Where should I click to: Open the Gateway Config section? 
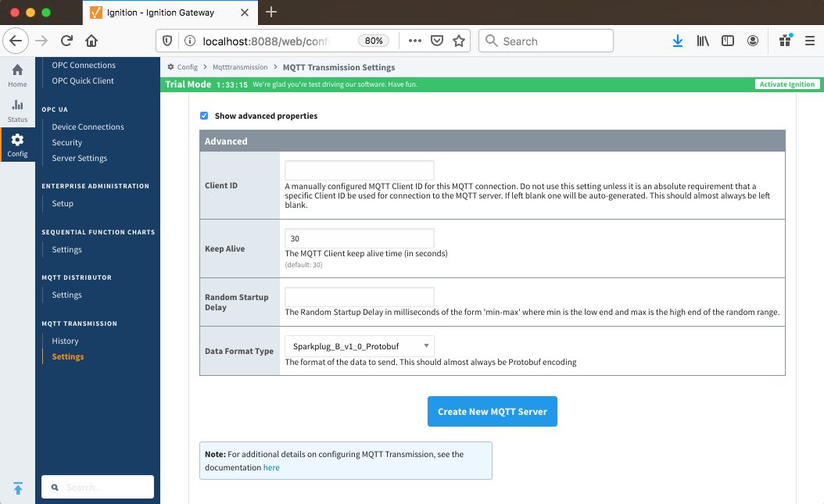click(17, 145)
